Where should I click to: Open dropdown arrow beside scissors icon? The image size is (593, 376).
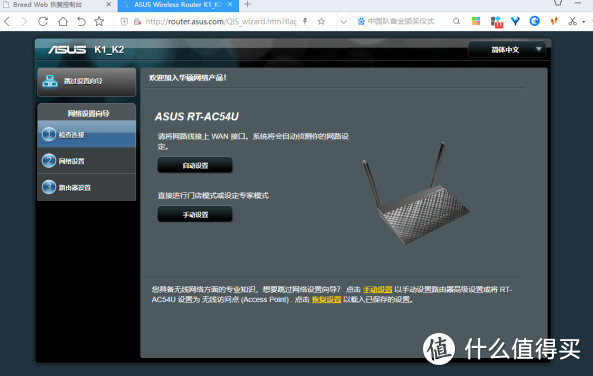point(584,22)
